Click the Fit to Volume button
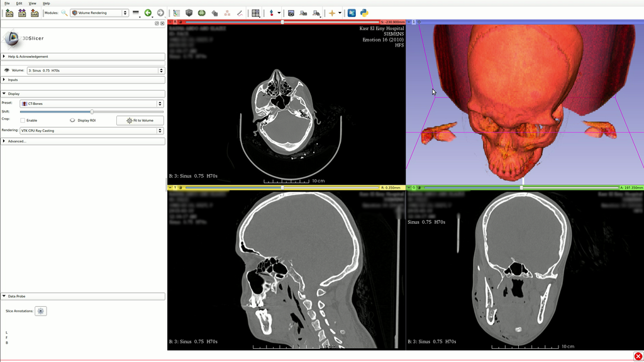Image resolution: width=644 pixels, height=362 pixels. (x=140, y=120)
